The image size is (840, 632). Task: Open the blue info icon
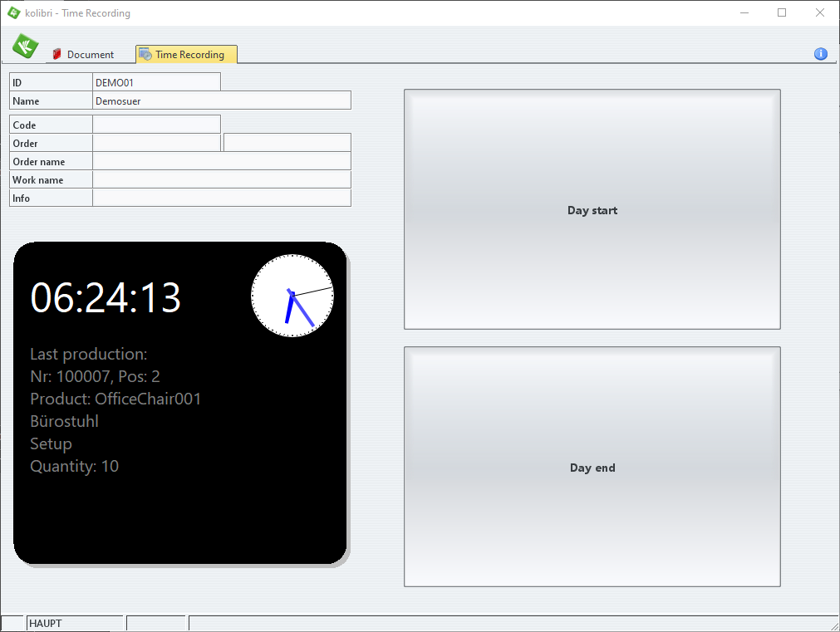pyautogui.click(x=820, y=54)
